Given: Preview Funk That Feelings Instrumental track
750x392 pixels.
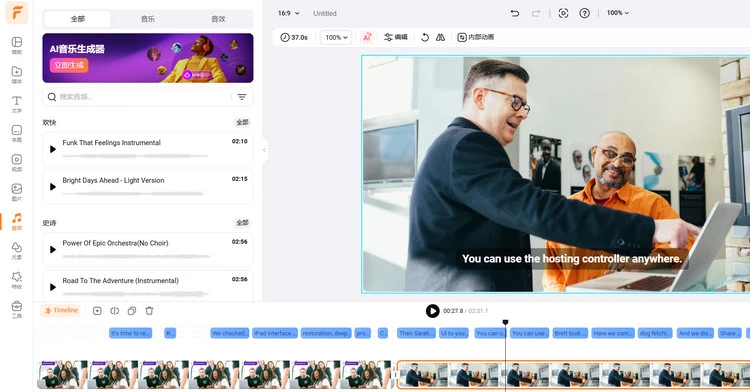Looking at the screenshot, I should [53, 149].
